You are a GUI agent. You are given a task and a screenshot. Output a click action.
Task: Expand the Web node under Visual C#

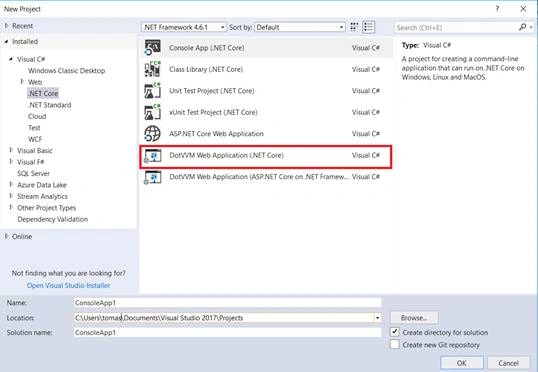[x=22, y=82]
